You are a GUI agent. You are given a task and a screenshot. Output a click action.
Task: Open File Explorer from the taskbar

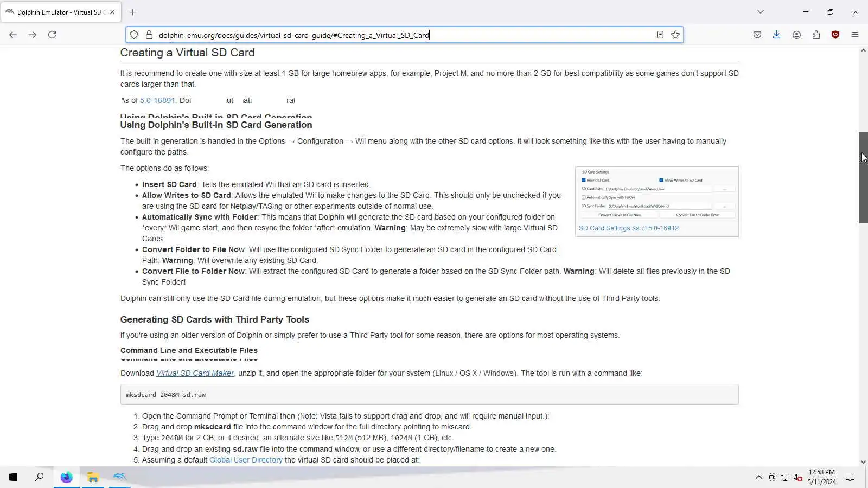click(x=93, y=477)
